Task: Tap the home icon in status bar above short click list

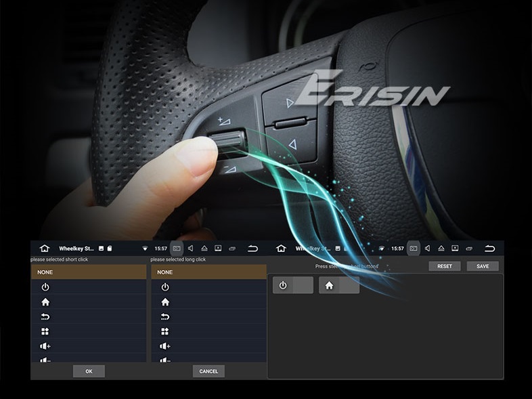Action: pyautogui.click(x=45, y=249)
